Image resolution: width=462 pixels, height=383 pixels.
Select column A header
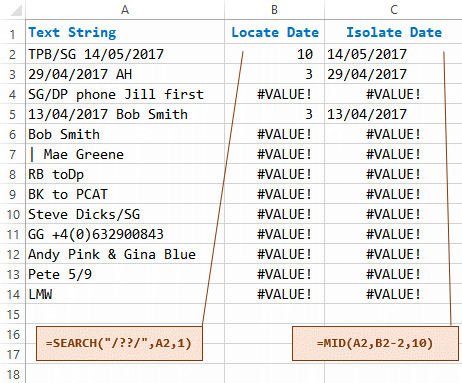[125, 10]
